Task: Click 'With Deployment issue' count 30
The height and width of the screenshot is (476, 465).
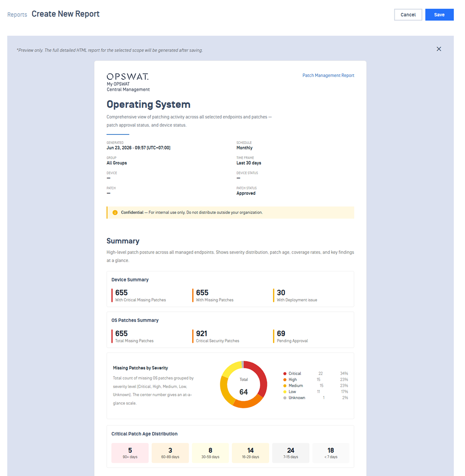Action: click(x=281, y=293)
